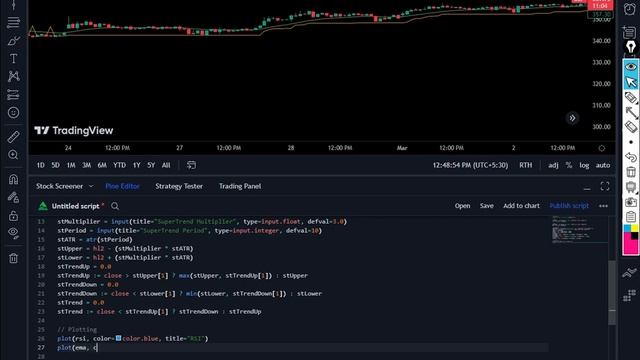
Task: Select the Patterns tool icon
Action: click(x=13, y=76)
